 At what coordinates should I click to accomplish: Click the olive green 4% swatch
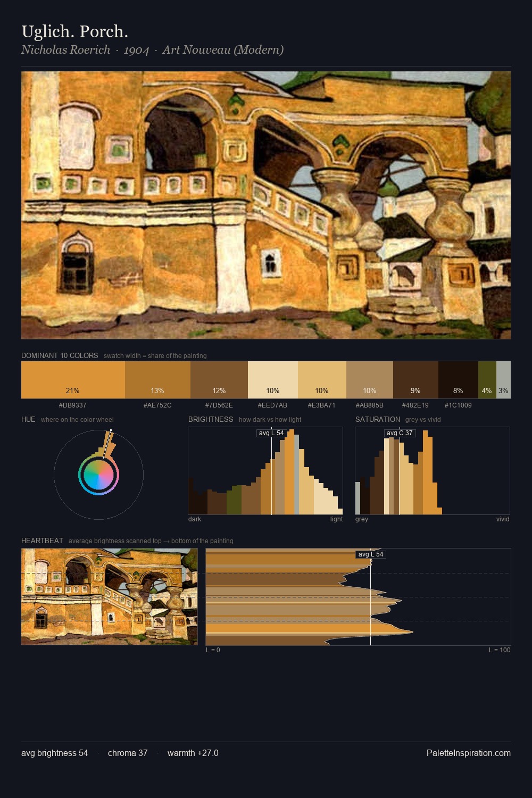tap(487, 380)
